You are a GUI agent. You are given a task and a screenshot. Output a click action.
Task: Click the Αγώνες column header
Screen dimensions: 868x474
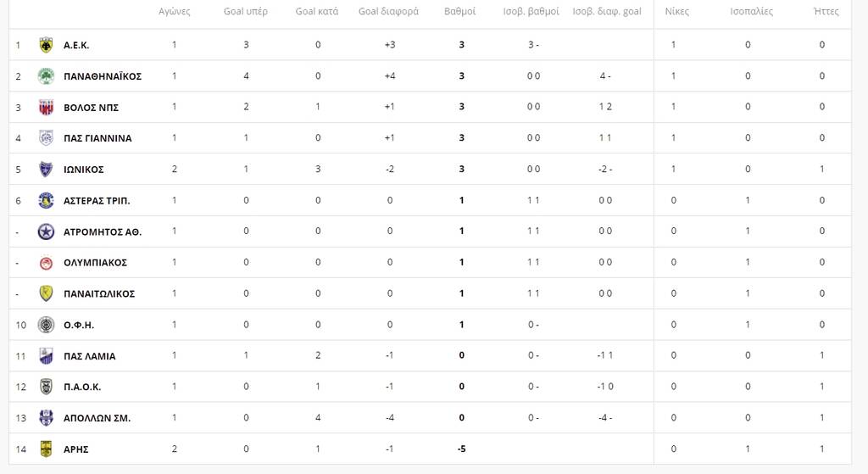[x=175, y=12]
